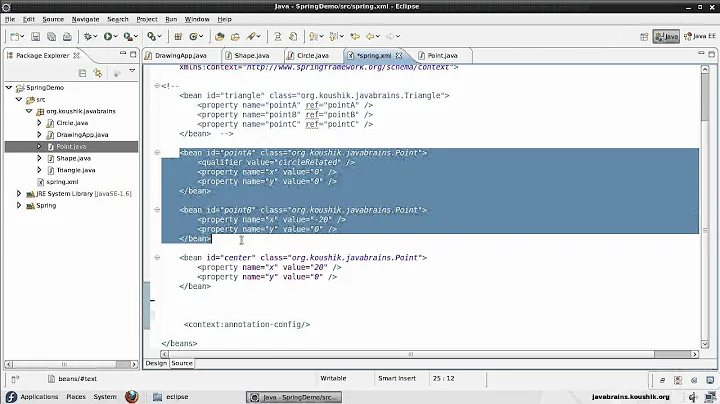Expand the Spring library node
720x404 pixels.
(x=20, y=205)
